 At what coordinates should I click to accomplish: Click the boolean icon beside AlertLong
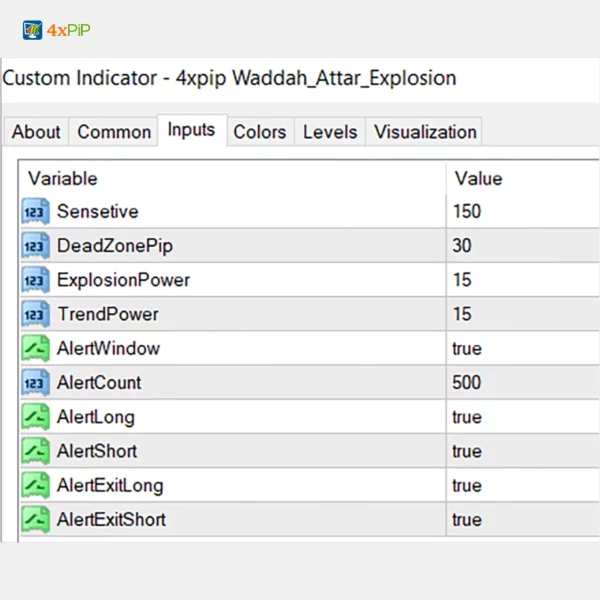click(x=35, y=417)
